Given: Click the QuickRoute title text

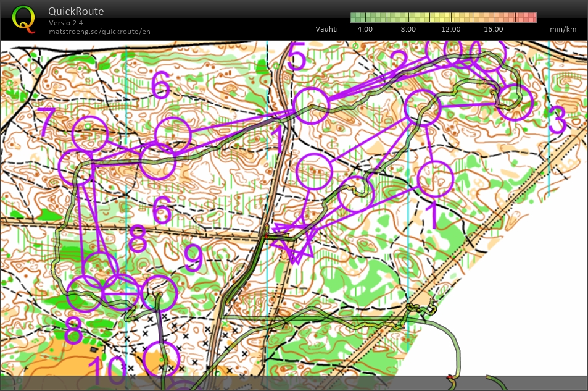Looking at the screenshot, I should click(76, 11).
